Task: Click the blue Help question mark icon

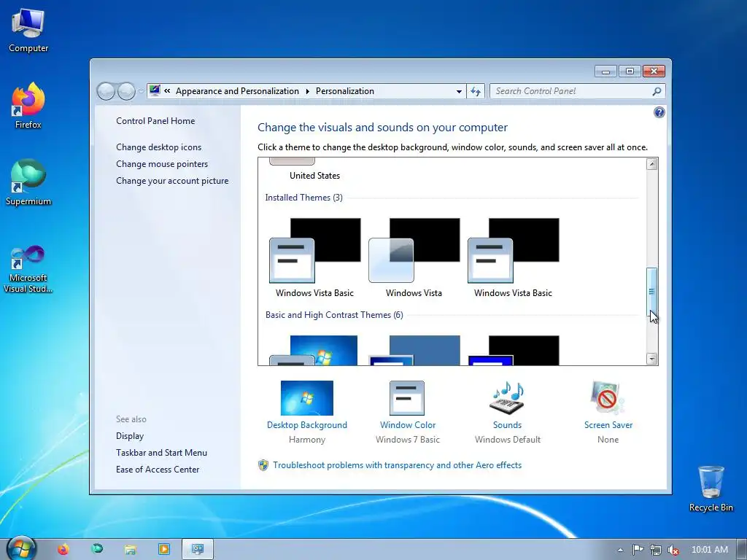Action: [659, 112]
